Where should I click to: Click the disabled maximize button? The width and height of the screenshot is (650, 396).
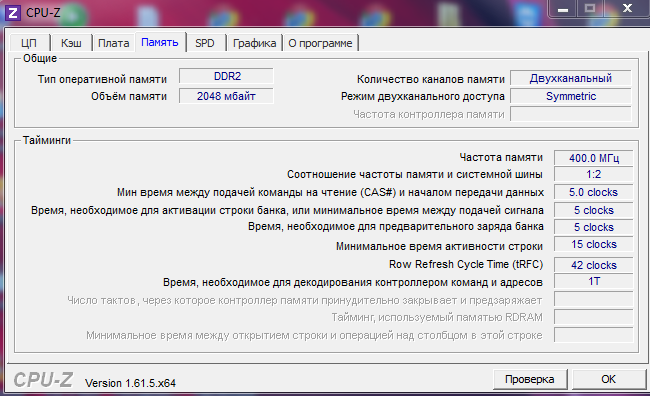(x=590, y=8)
